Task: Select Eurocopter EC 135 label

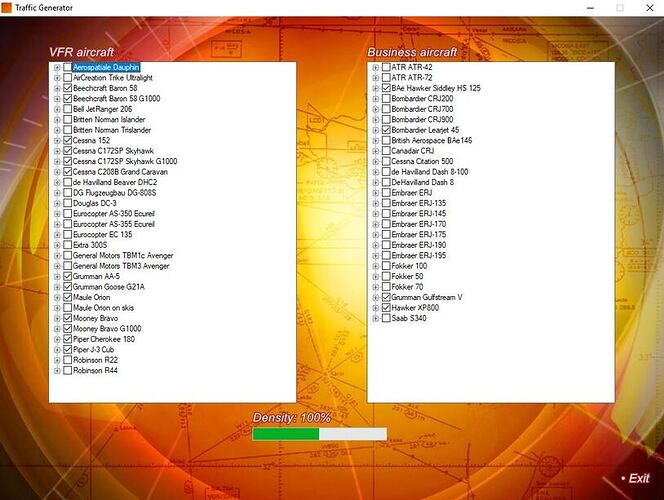Action: tap(102, 235)
